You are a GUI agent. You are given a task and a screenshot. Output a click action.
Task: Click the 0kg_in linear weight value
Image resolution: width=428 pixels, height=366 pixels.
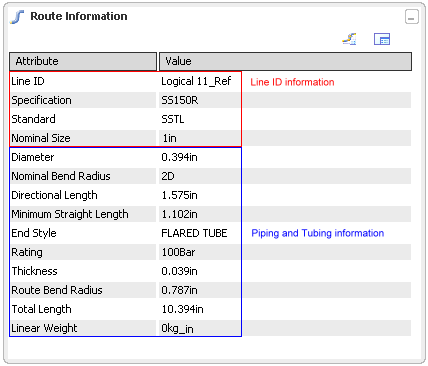coord(177,328)
